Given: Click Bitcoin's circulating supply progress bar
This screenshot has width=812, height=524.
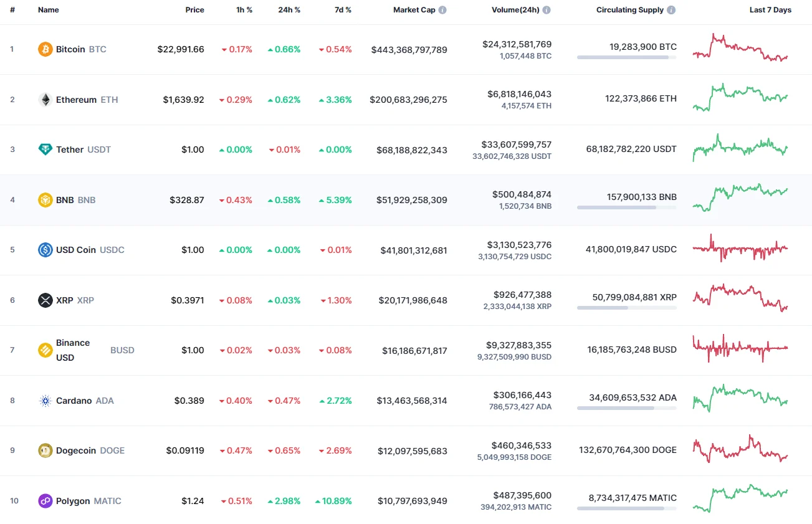Looking at the screenshot, I should pyautogui.click(x=626, y=57).
